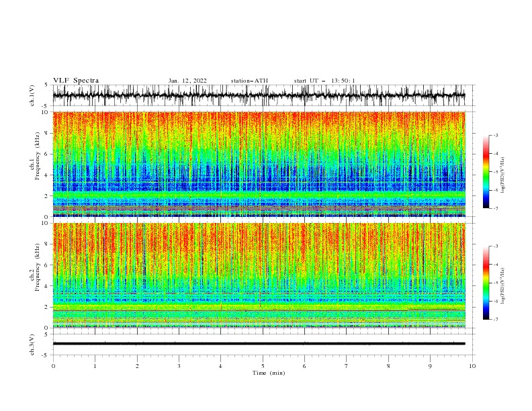This screenshot has width=532, height=411.
Task: Select the "start UT = 13:50:1" text
Action: click(324, 81)
